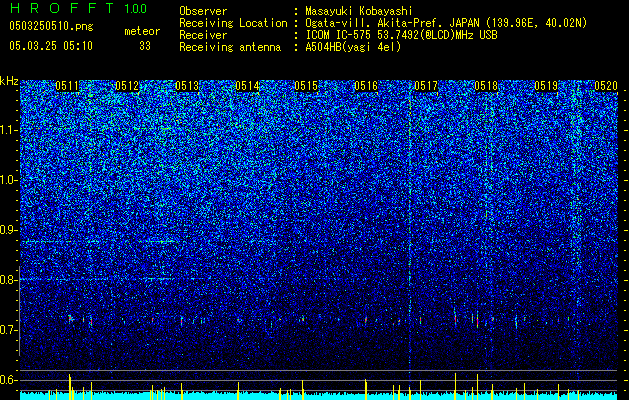Click the 0519 time marker
This screenshot has height=400, width=629.
click(546, 86)
